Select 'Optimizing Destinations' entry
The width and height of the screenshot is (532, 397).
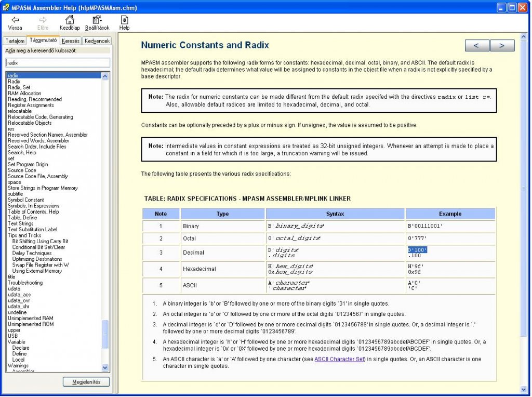click(37, 259)
